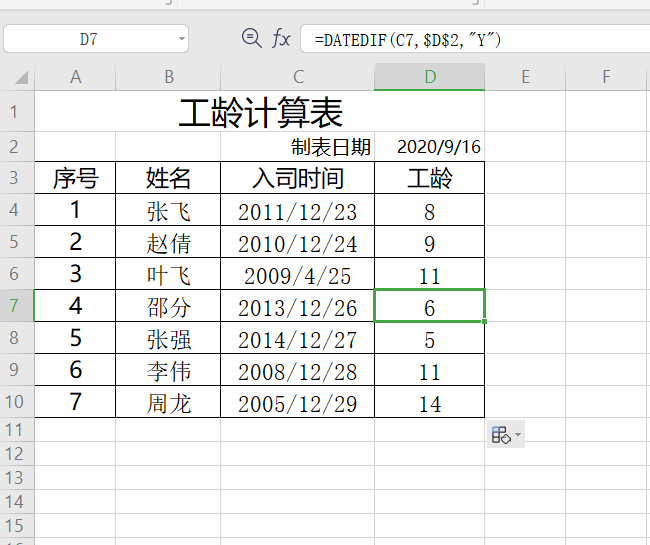Select row 6 header

tap(17, 274)
